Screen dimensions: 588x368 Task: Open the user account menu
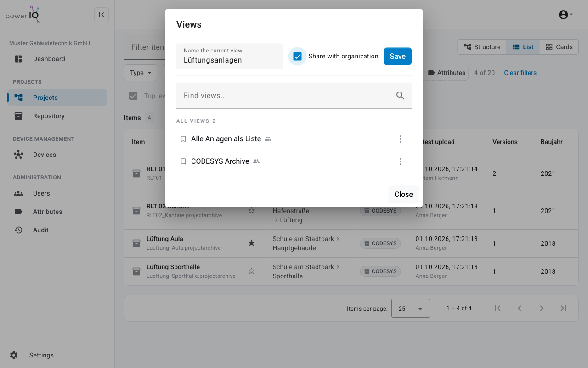pos(565,15)
